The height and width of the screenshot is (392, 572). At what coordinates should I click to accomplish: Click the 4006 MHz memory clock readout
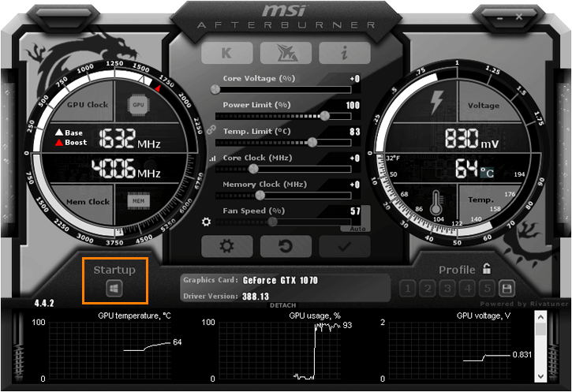click(126, 169)
